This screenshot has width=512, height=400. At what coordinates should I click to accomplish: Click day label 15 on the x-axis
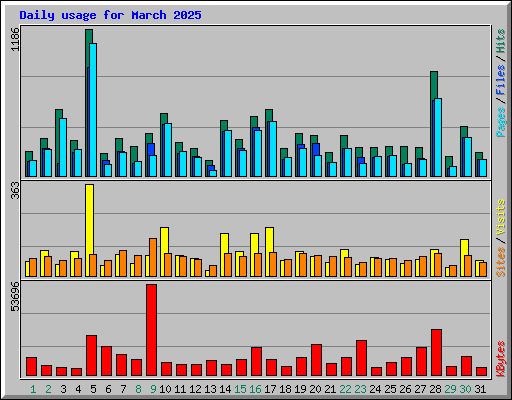(240, 389)
